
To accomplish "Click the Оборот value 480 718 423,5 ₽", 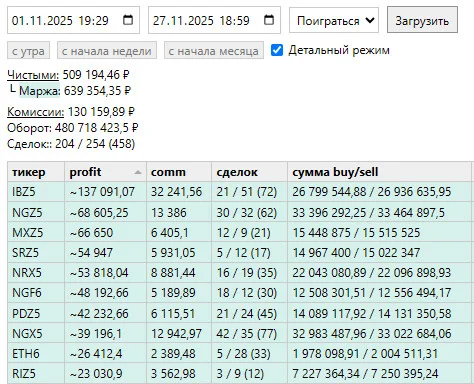I will point(97,128).
